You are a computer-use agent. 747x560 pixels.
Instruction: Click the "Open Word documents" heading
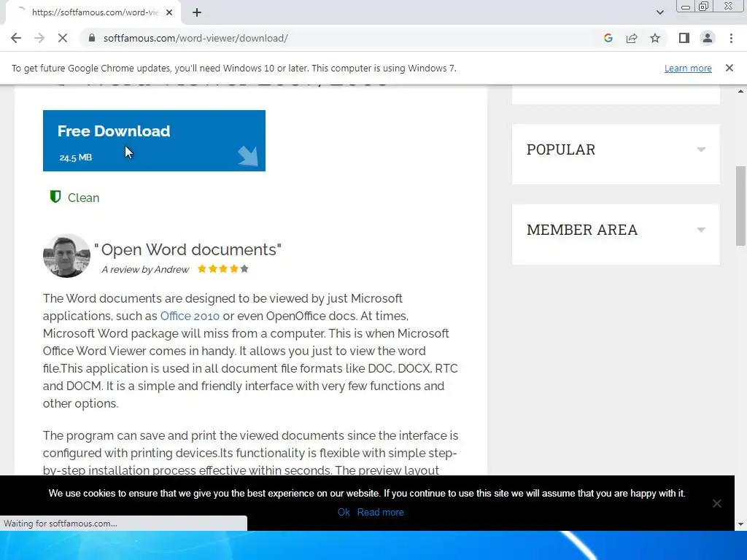(x=187, y=249)
